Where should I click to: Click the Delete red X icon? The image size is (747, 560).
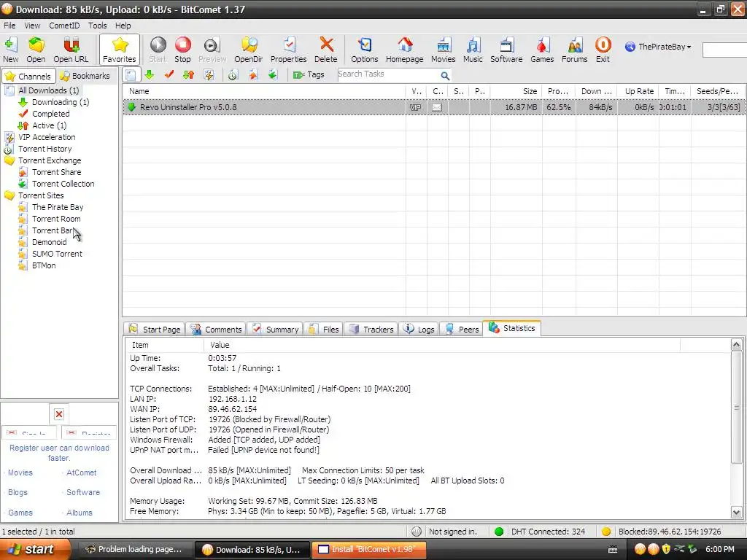326,50
